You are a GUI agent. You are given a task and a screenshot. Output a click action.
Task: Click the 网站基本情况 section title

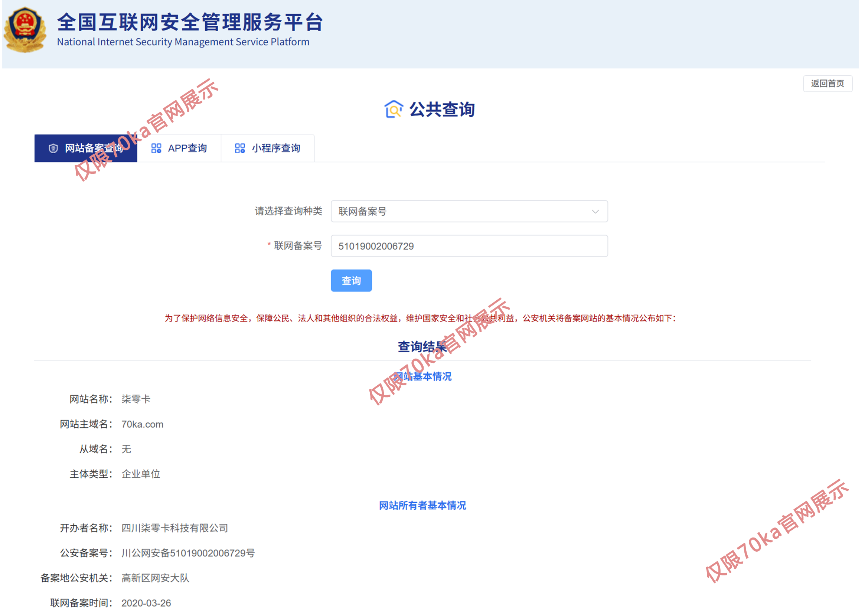tap(422, 376)
